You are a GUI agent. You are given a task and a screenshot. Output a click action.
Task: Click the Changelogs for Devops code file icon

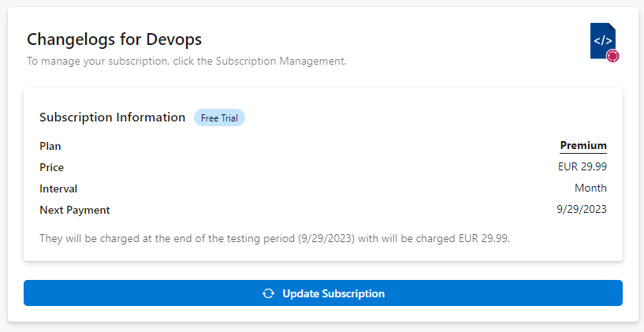602,39
